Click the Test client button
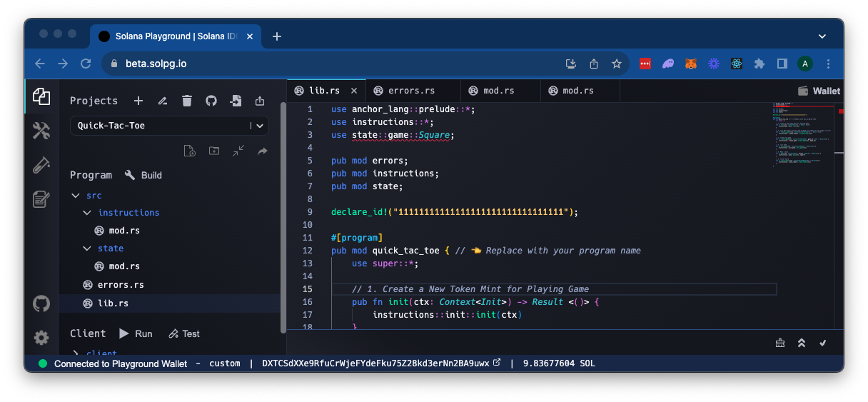 coord(184,333)
